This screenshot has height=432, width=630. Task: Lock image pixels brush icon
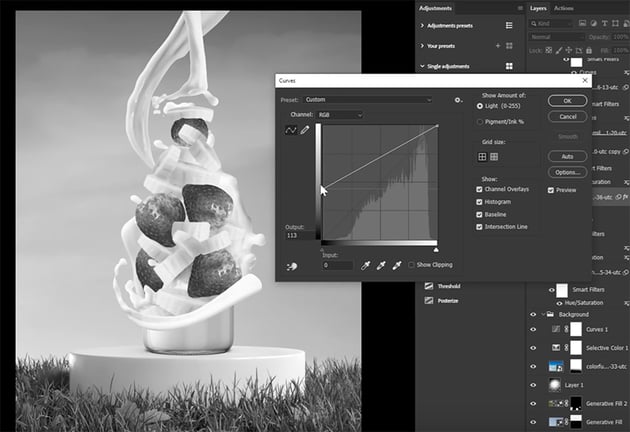[559, 50]
